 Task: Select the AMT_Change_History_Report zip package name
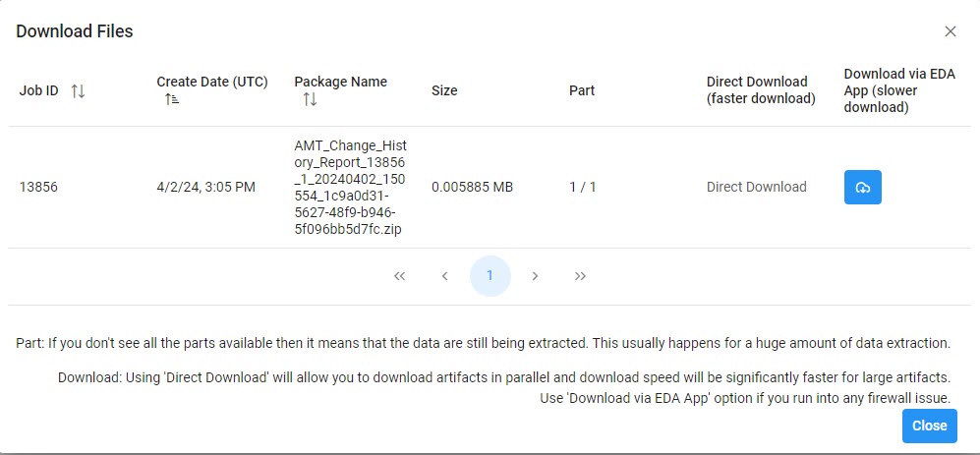(x=350, y=187)
